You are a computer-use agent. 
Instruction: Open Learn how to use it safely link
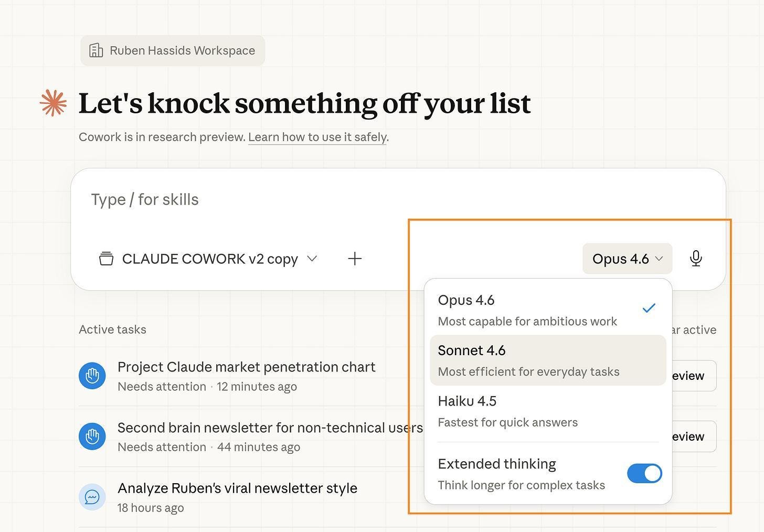(x=317, y=137)
